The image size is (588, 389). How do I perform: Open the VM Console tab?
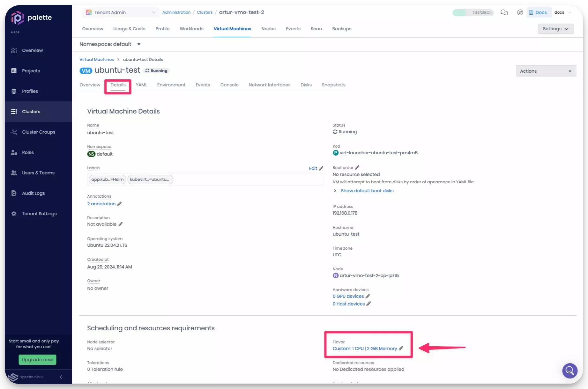point(229,85)
